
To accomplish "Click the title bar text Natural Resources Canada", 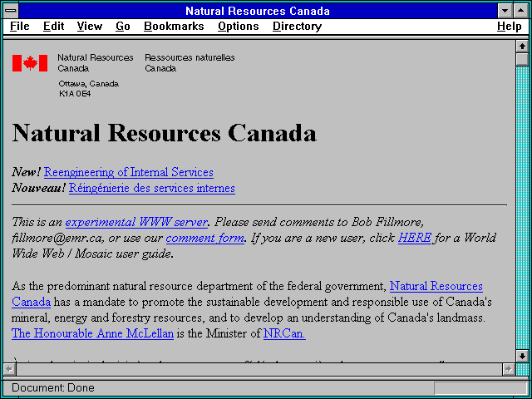I will click(x=258, y=11).
